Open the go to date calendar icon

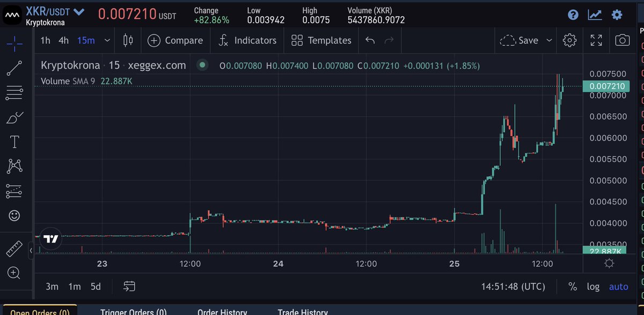[129, 287]
